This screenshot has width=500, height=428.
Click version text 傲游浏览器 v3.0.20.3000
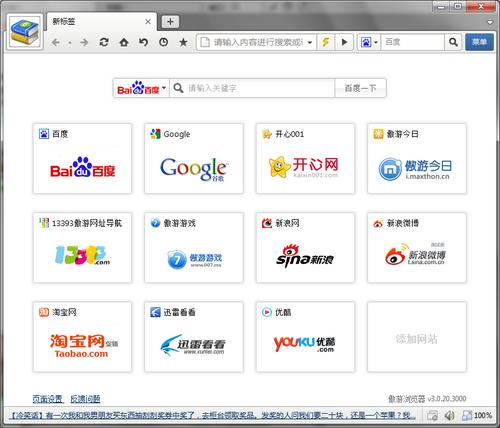[427, 399]
